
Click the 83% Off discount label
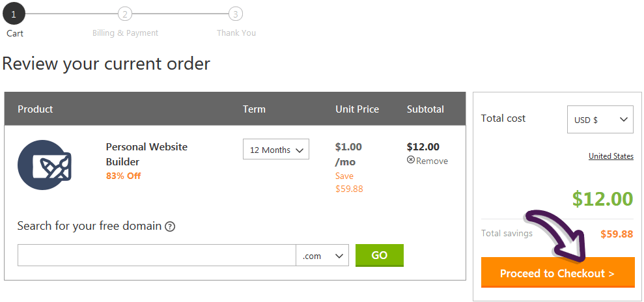123,176
